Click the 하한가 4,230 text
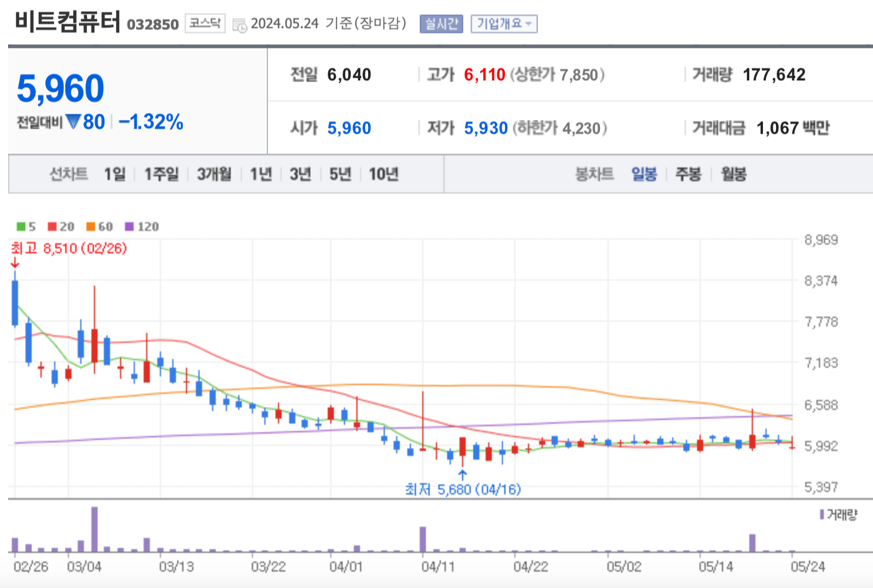This screenshot has height=588, width=873. (x=560, y=129)
